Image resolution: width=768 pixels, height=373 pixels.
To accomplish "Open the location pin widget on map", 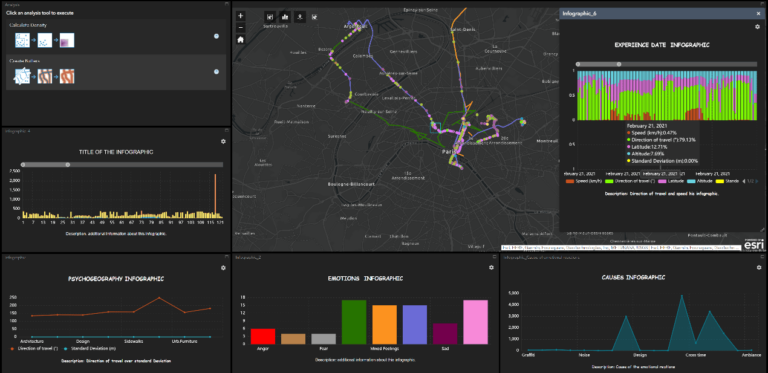I will coord(300,17).
